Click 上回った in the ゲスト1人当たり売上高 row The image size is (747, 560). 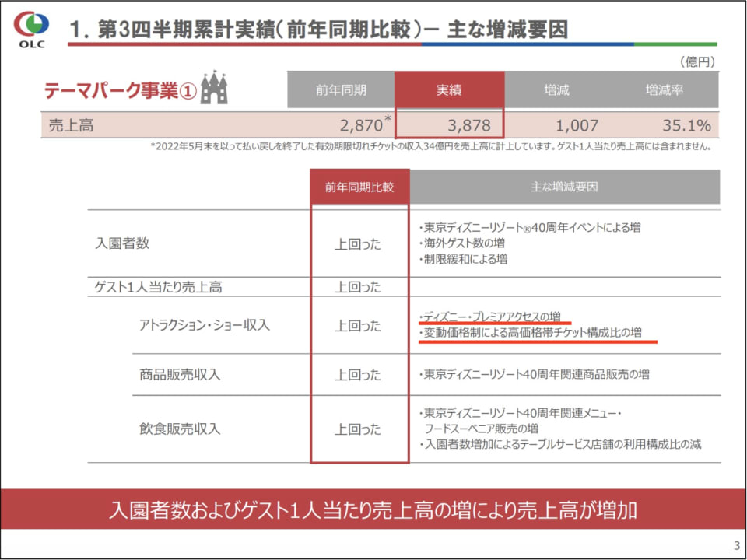(x=358, y=287)
